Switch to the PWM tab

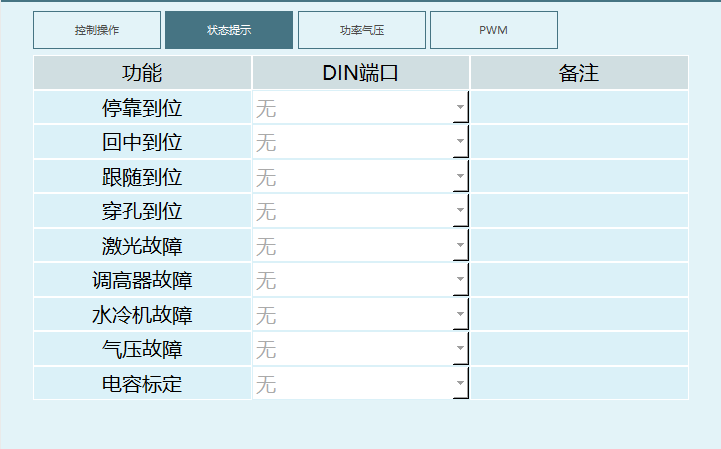coord(493,30)
